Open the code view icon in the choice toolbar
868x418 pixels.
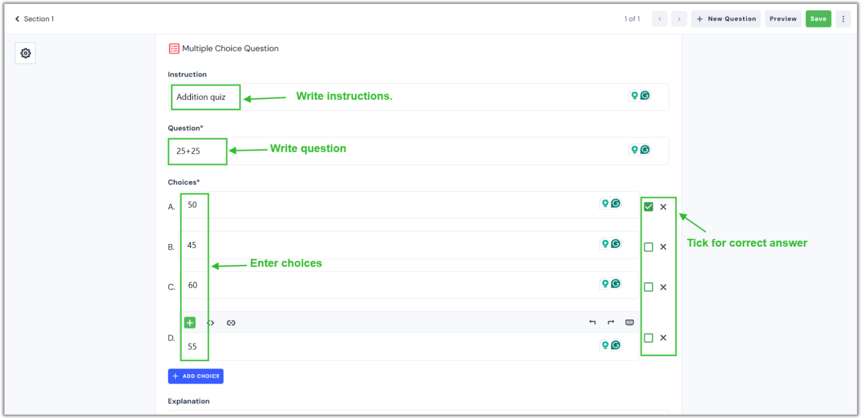coord(210,322)
